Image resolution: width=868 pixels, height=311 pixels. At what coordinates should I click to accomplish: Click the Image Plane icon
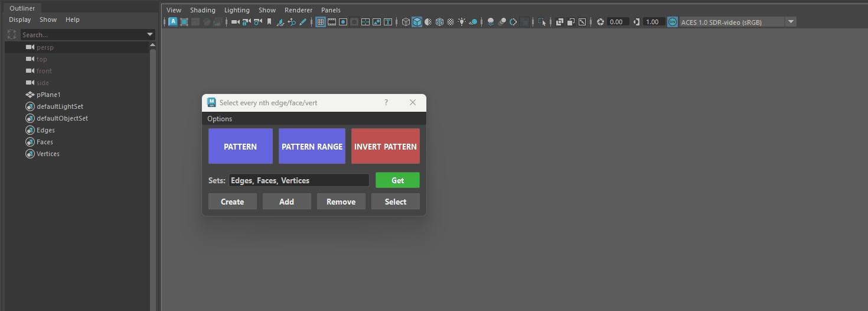click(x=280, y=22)
